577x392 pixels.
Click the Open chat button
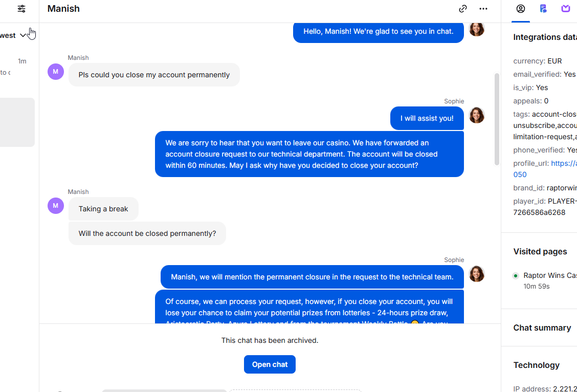pos(270,364)
